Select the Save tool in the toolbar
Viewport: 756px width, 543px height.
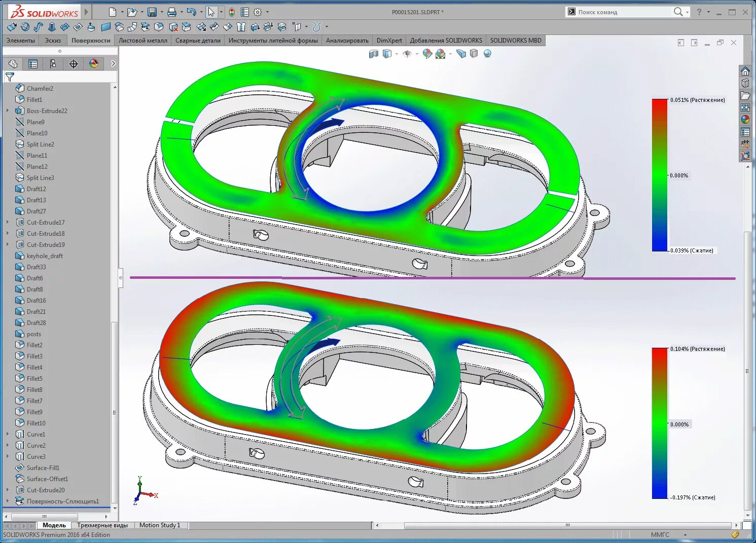click(152, 12)
